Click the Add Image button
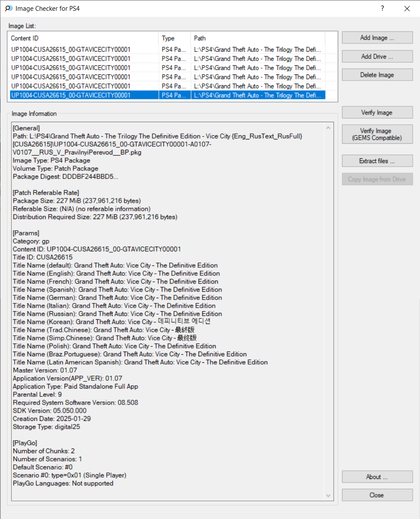Viewport: 420px width, 519px height. (377, 38)
